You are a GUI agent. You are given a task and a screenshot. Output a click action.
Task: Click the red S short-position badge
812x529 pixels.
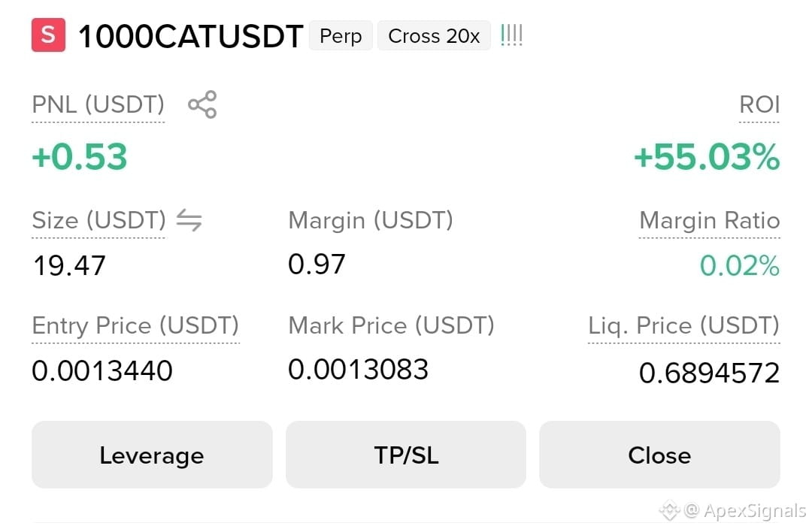pyautogui.click(x=48, y=35)
